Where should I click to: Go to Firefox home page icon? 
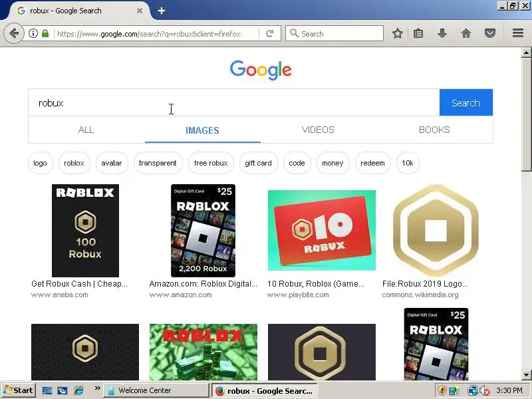[466, 33]
